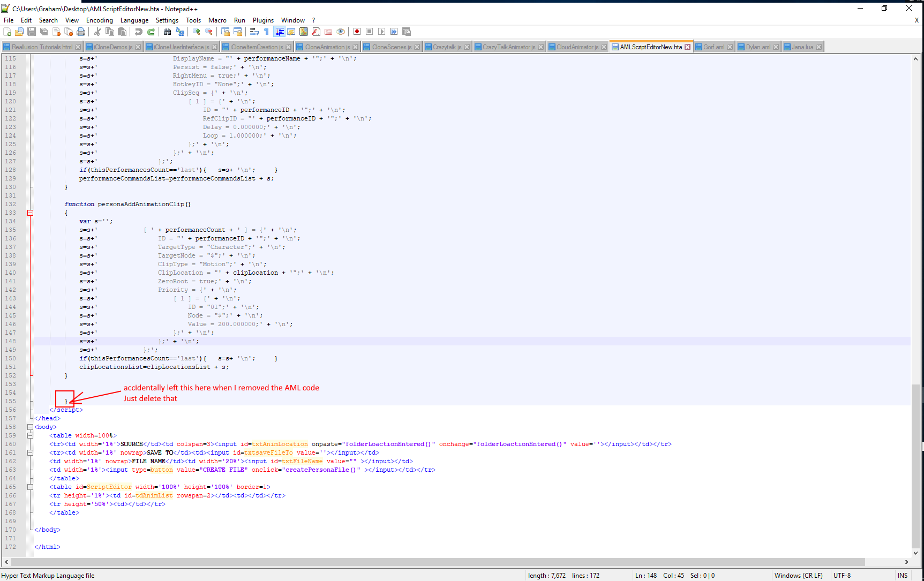The width and height of the screenshot is (924, 581).
Task: Switch to the Dylan.aml tab
Action: (x=758, y=47)
